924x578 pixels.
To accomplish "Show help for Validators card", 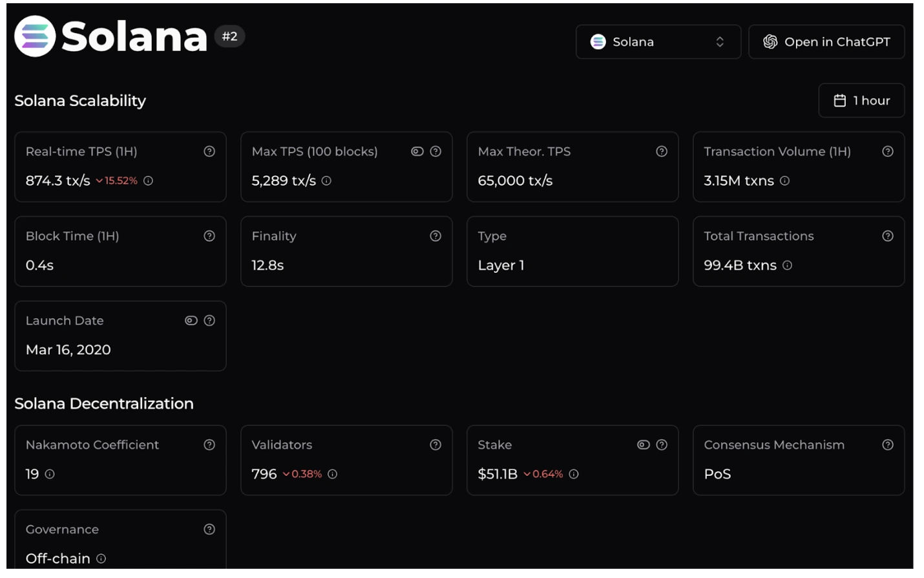I will [436, 445].
